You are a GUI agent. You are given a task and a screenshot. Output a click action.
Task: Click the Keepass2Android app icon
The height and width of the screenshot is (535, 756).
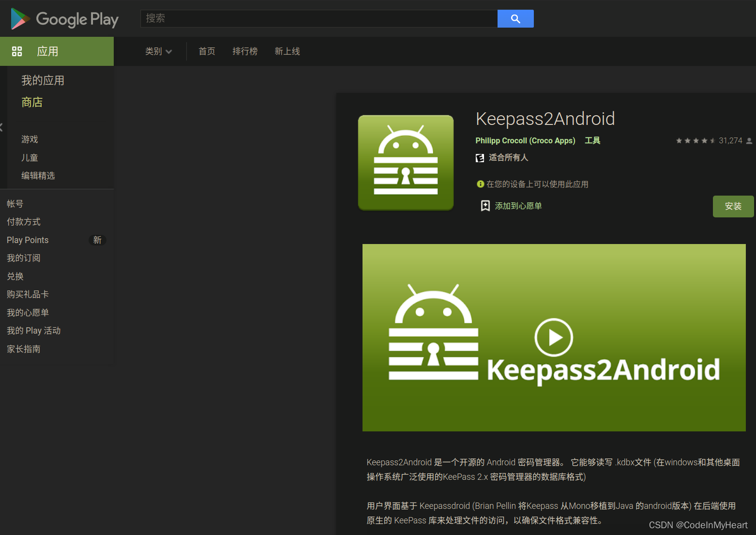point(406,163)
